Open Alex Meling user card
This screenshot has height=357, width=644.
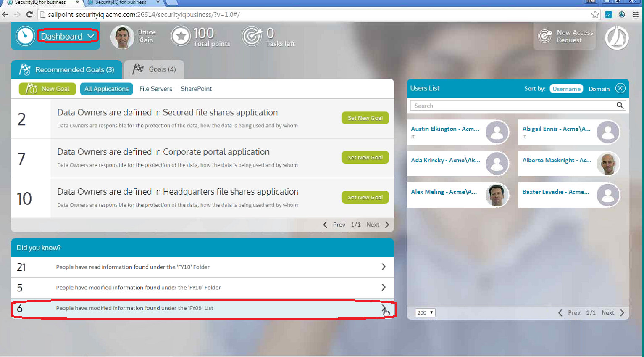tap(458, 195)
